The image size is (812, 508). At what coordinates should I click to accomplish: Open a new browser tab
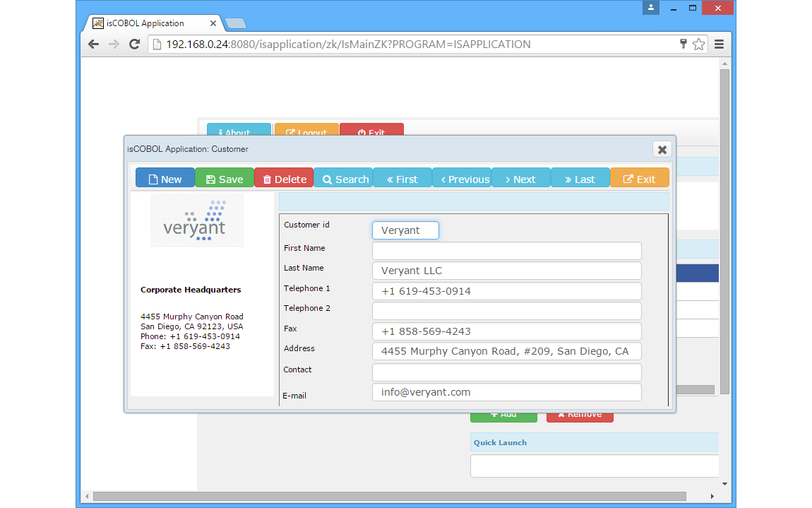236,23
